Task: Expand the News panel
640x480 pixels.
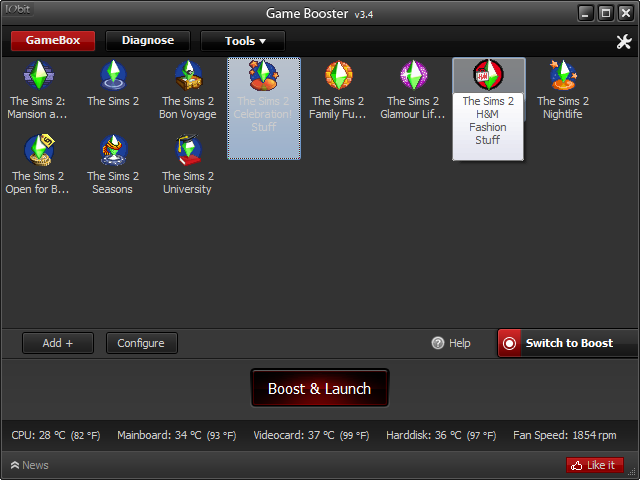Action: click(x=29, y=465)
